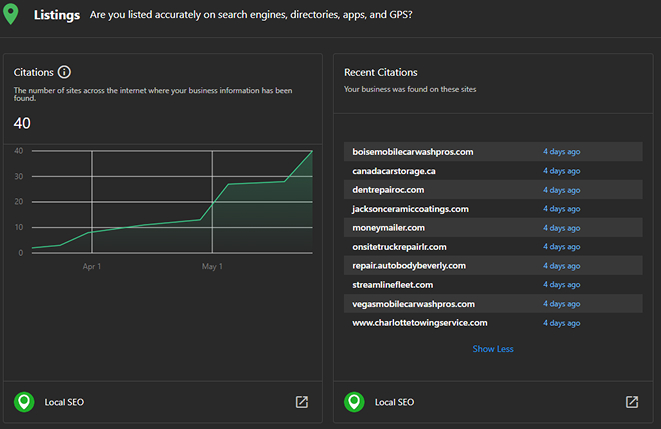The width and height of the screenshot is (661, 429).
Task: Click the repair.autobodybeverly.com citation
Action: [x=409, y=266]
